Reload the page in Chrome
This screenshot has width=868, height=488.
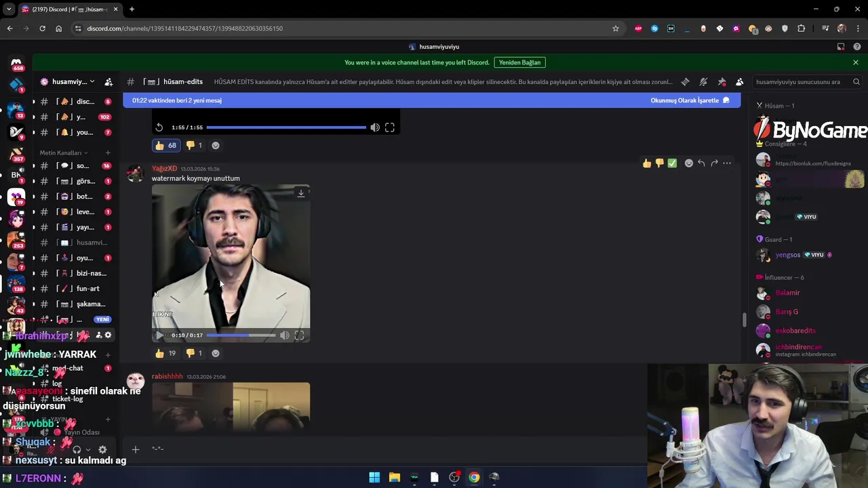[x=42, y=28]
